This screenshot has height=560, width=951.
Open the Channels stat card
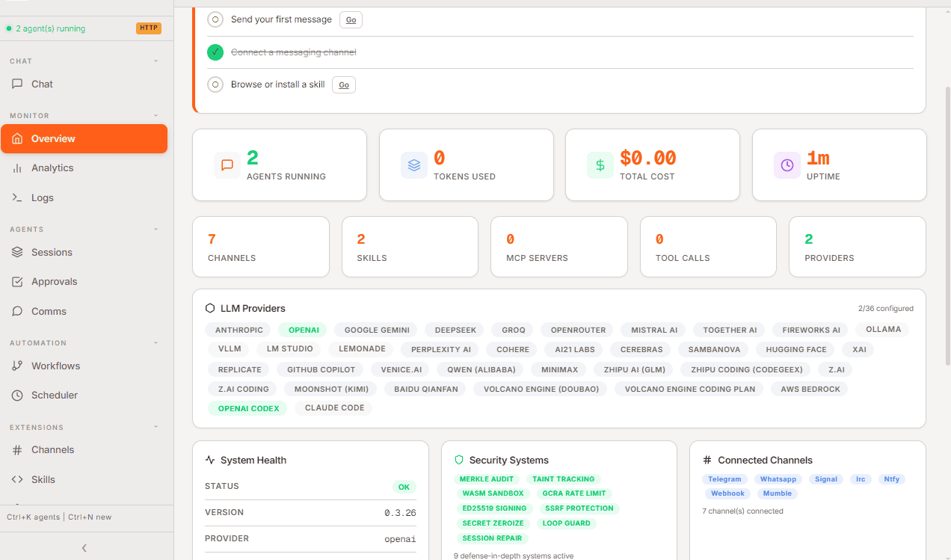pos(261,247)
